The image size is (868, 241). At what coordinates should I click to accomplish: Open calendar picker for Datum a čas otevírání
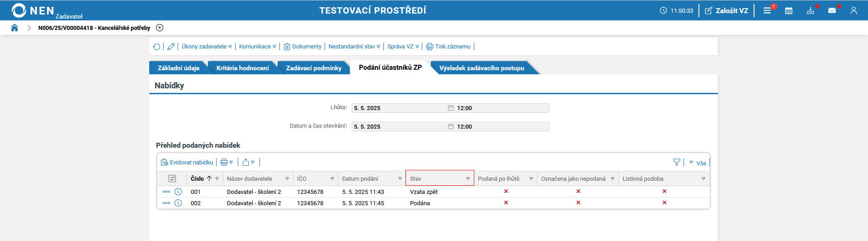tap(451, 126)
